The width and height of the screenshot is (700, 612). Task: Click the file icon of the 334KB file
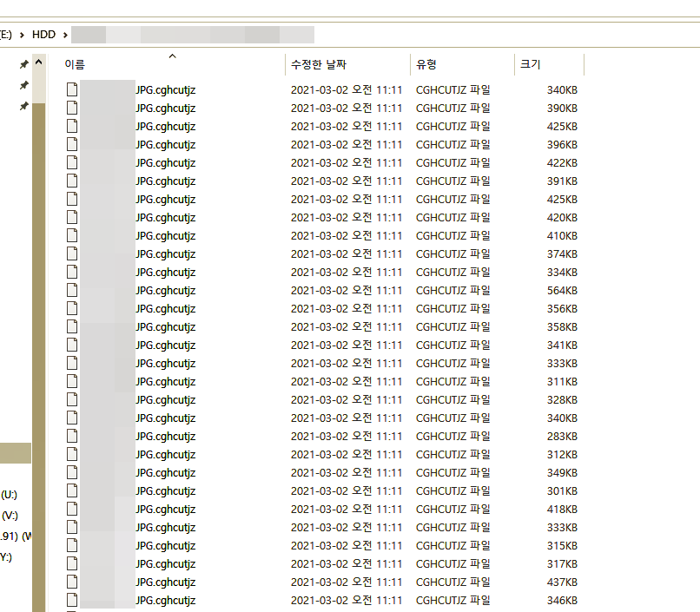tap(72, 272)
